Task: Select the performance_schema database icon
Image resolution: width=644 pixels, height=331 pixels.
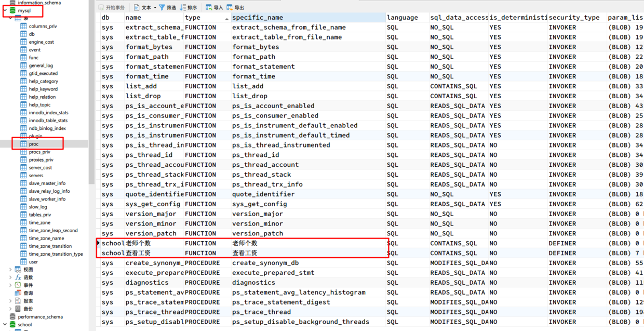Action: coord(13,316)
